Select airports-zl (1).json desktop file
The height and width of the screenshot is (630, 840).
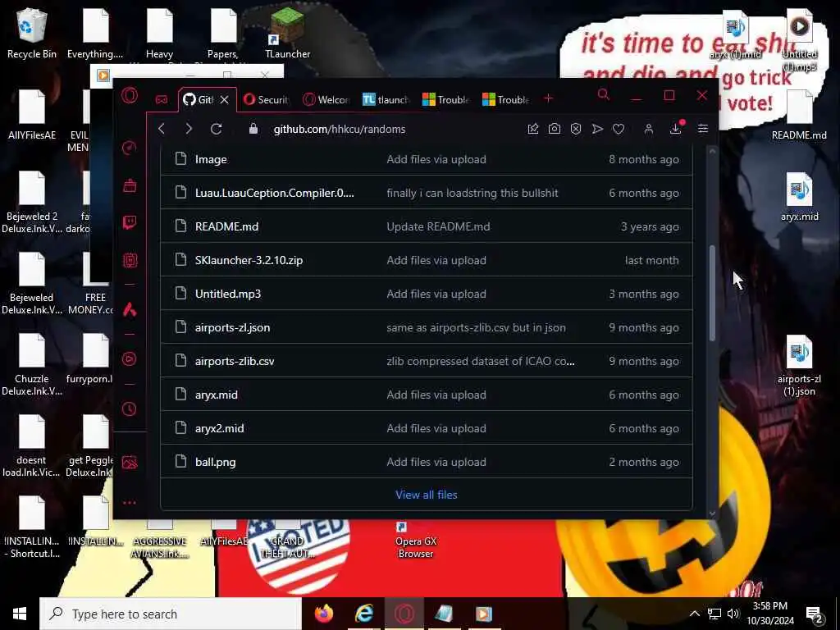[799, 365]
